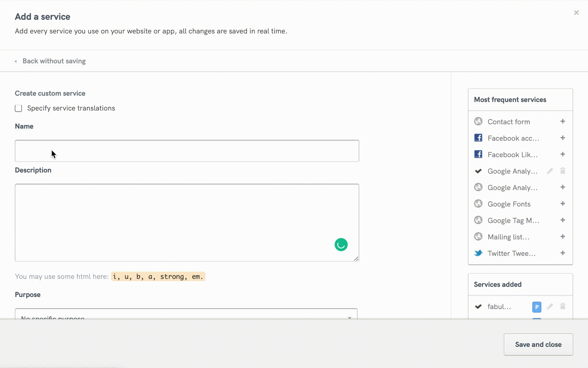
Task: Click the plus to add Twitter Tweet service
Action: 563,253
